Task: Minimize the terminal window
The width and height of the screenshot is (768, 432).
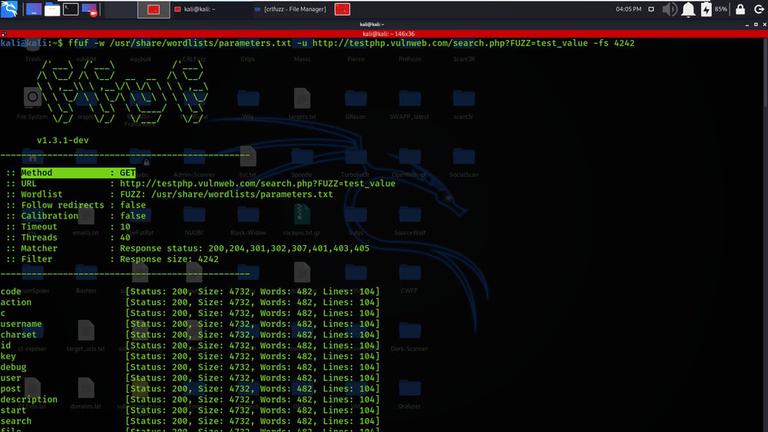Action: pyautogui.click(x=747, y=24)
